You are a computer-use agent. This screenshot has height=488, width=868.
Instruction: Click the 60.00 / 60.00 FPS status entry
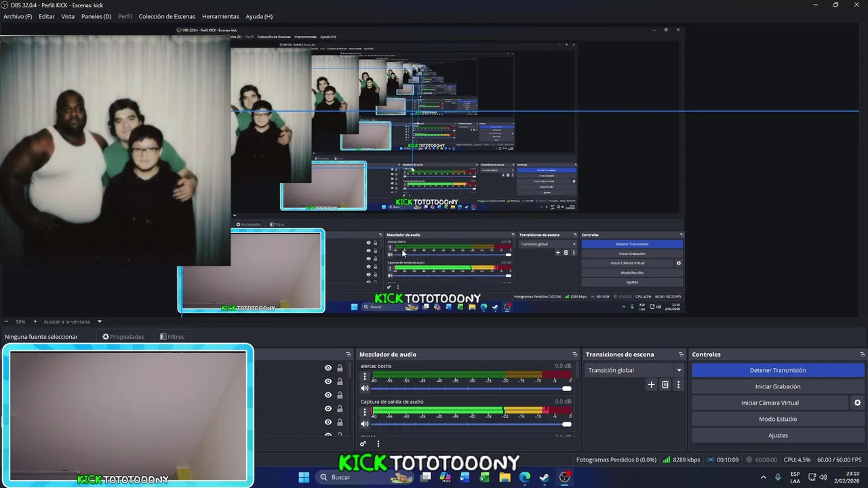tap(840, 460)
